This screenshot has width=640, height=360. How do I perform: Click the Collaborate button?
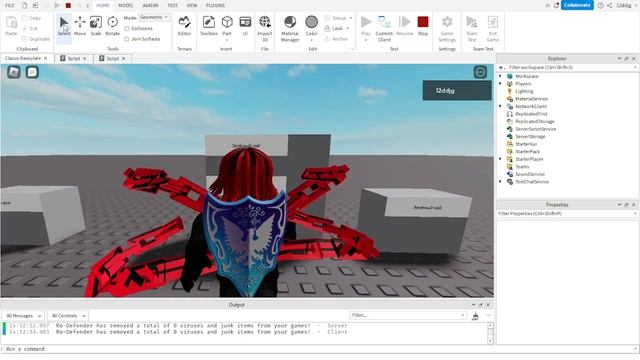[x=577, y=5]
